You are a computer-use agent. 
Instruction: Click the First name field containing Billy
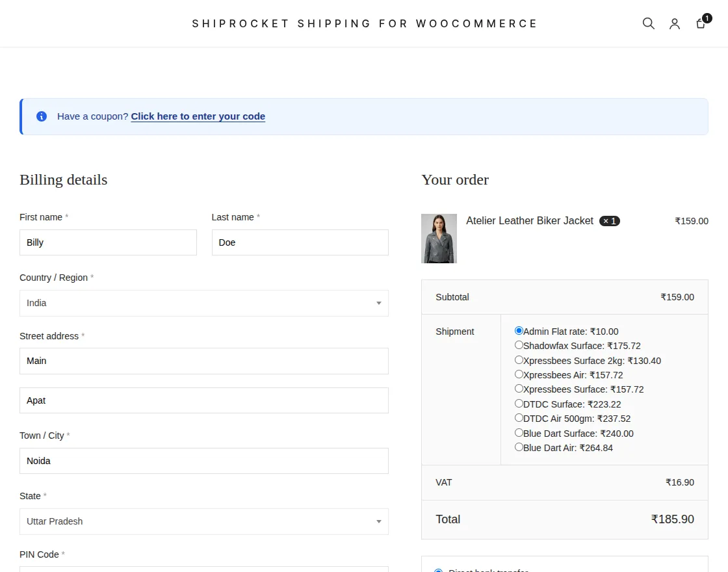108,242
